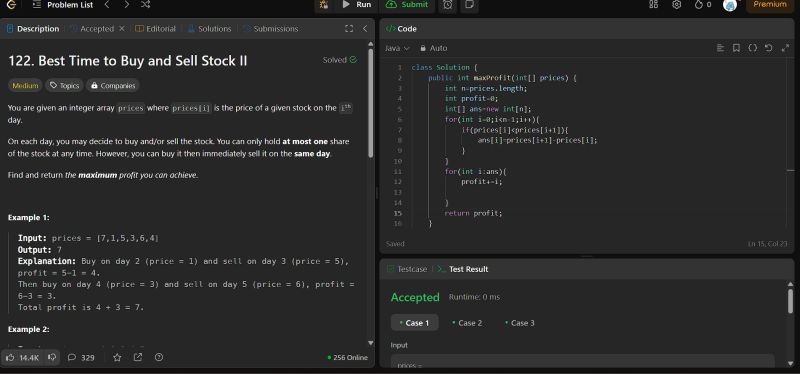
Task: Submit the solution
Action: [x=407, y=5]
